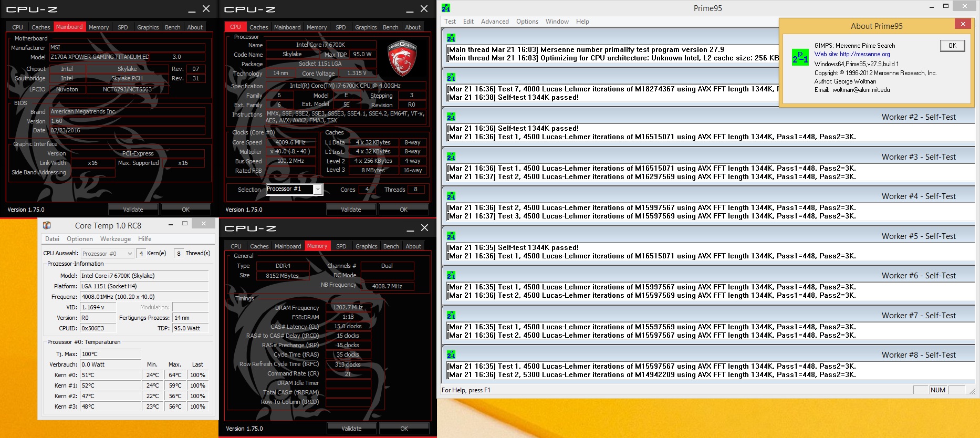Click the VID 1.1694 v field

98,307
